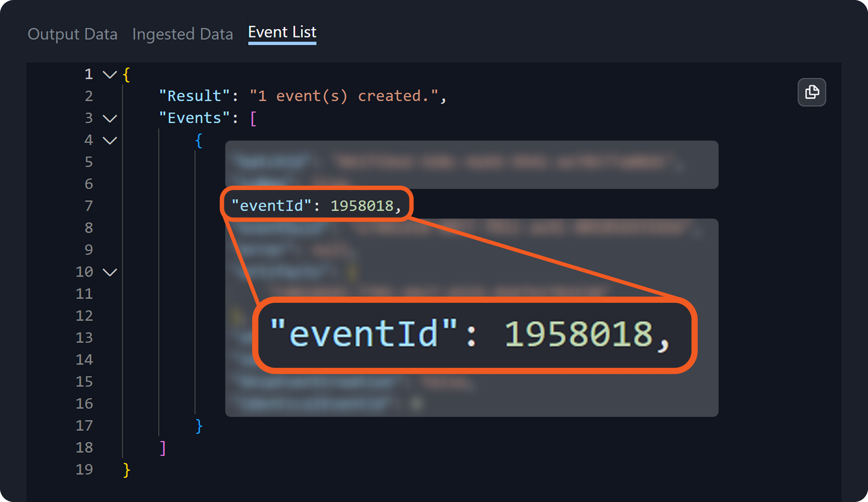Click the "Events" key on line 3

194,118
